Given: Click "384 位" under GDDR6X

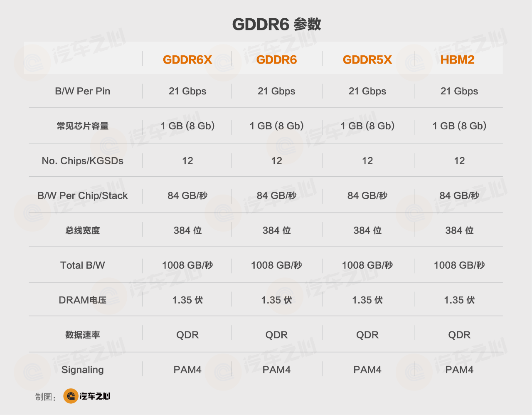Looking at the screenshot, I should [x=187, y=230].
